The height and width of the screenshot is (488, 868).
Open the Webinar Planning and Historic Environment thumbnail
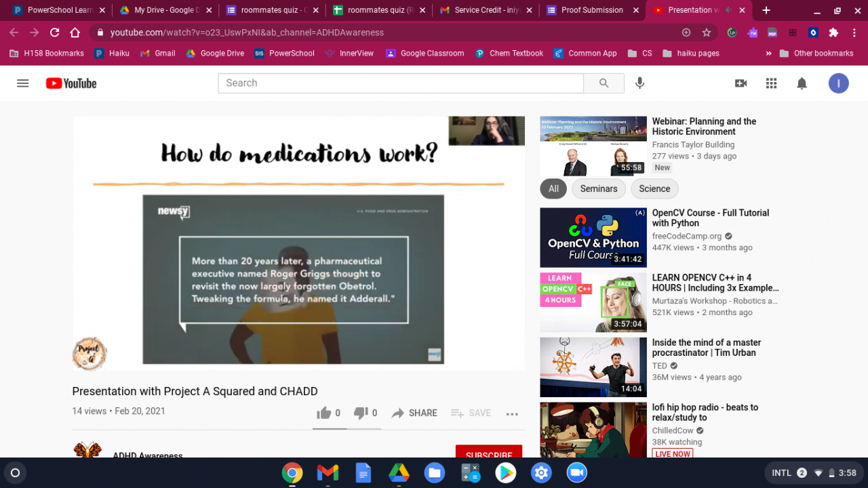(x=593, y=146)
